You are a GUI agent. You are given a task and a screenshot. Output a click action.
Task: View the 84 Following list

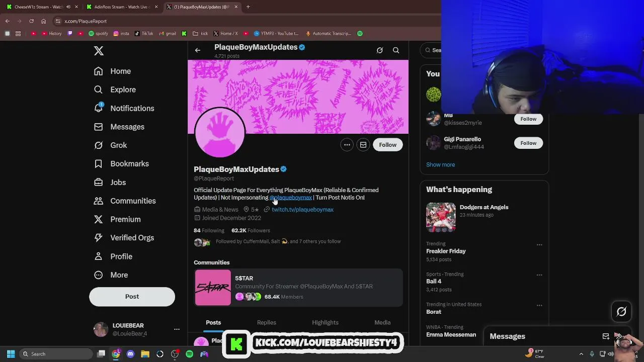click(209, 230)
